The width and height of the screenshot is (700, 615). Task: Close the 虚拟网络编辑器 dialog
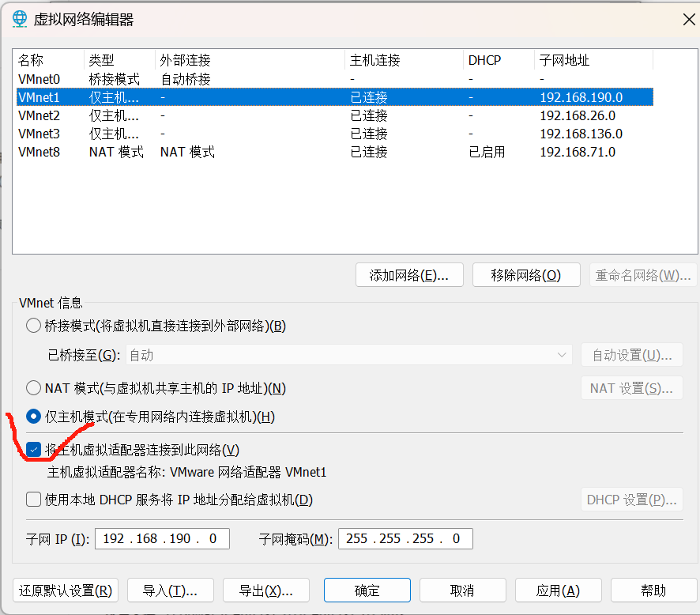[x=689, y=19]
